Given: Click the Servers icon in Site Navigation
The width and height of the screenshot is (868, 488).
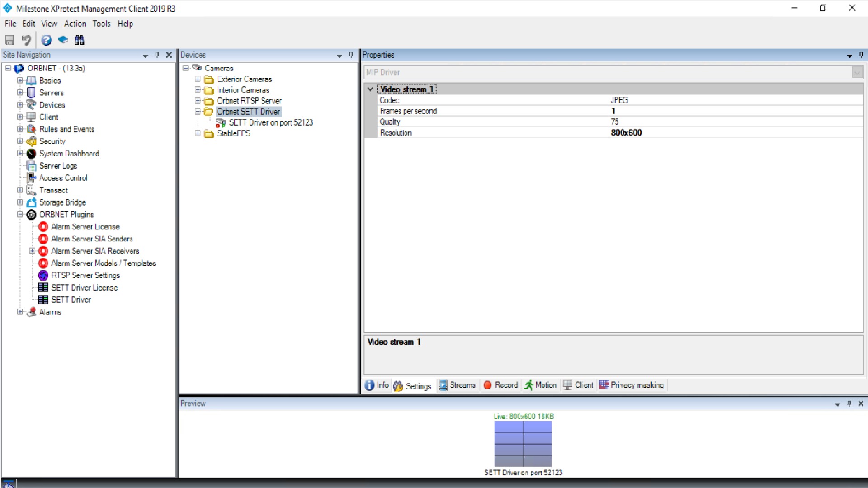Looking at the screenshot, I should click(31, 93).
